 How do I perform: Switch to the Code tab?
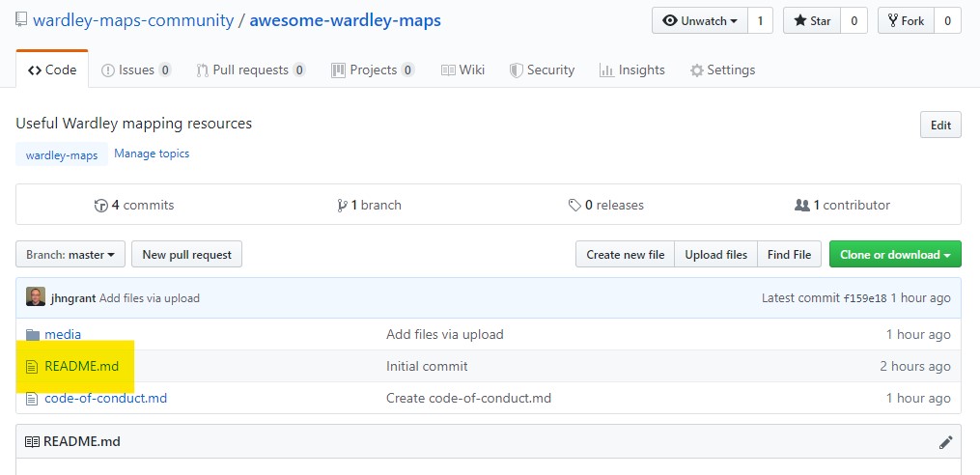coord(52,70)
